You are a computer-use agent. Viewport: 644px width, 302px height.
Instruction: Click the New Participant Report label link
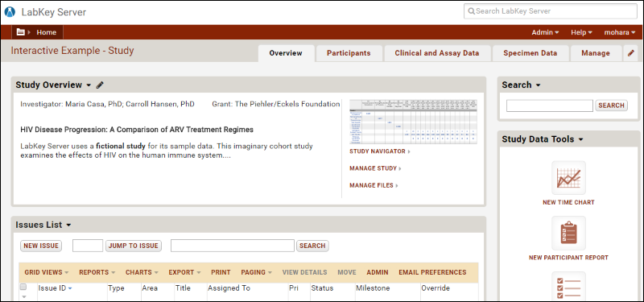568,258
